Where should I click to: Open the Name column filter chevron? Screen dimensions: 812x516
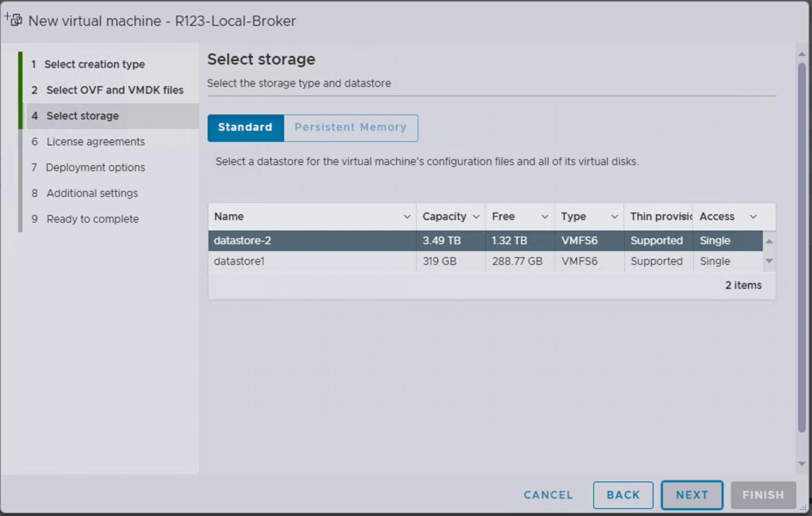coord(407,217)
